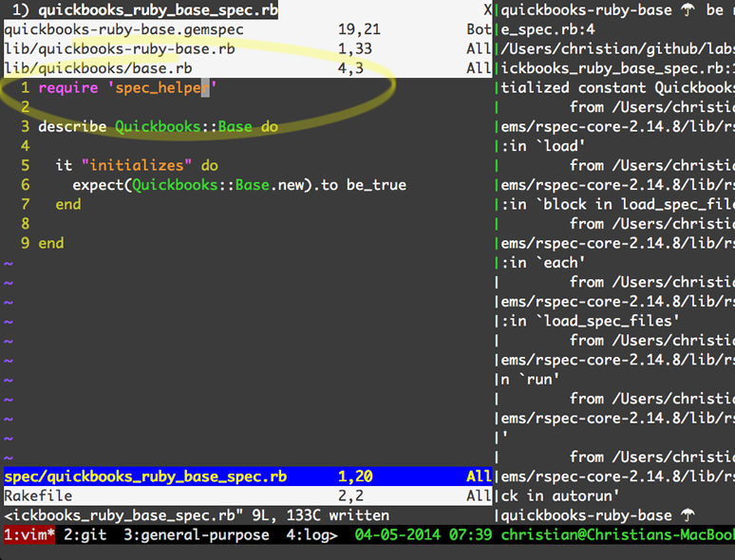Click ":in `load'" trace line
This screenshot has height=560, width=735.
543,146
